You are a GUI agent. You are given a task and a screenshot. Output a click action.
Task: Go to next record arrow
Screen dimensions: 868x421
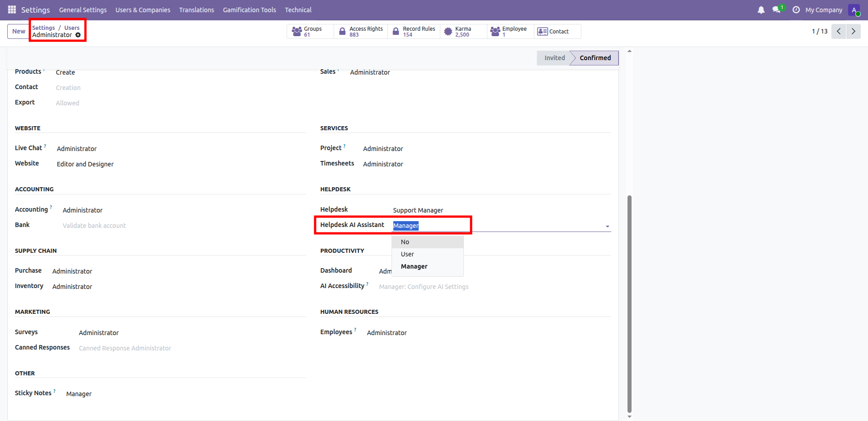[x=854, y=31]
